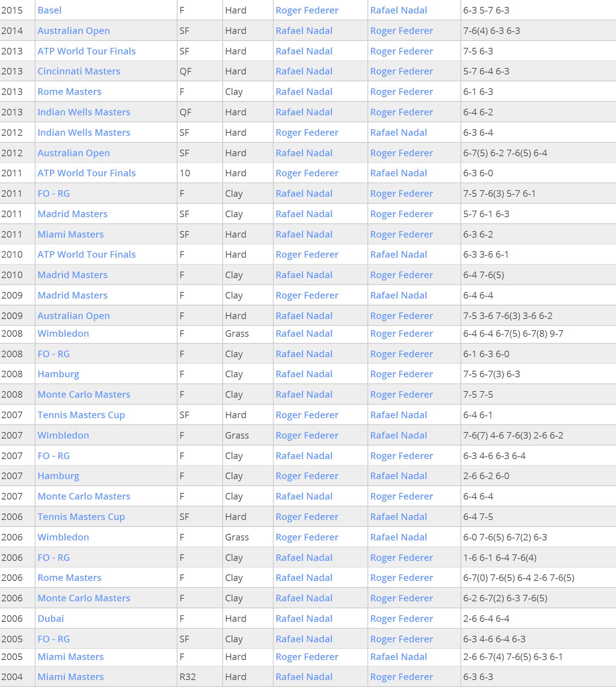Open the 2007 Tennis Masters Cup link
Screen dimensions: 616x687
click(81, 415)
